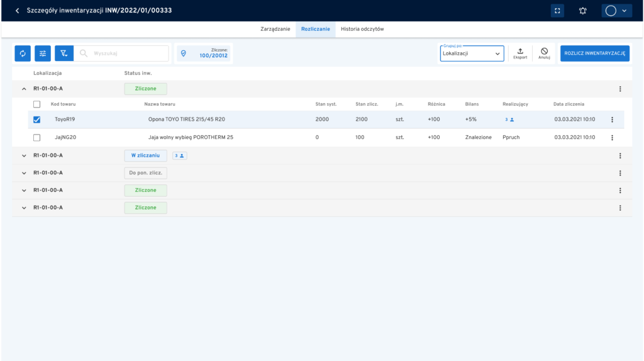Check the JajNG20 row checkbox

[36, 137]
